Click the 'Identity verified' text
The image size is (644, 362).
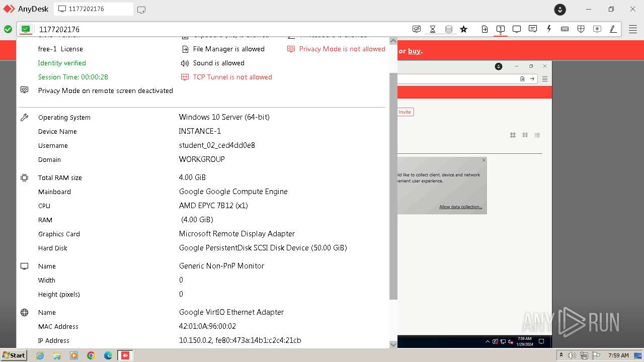62,63
